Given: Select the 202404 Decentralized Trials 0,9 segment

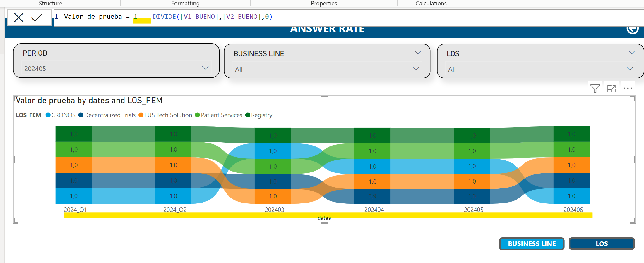Looking at the screenshot, I should (x=372, y=196).
